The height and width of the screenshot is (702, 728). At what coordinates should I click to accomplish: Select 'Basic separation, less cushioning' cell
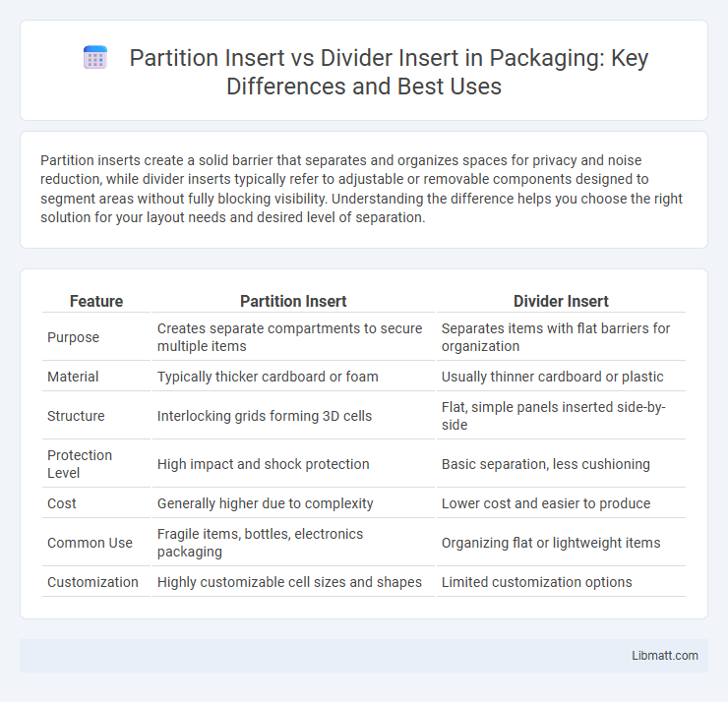[x=561, y=464]
